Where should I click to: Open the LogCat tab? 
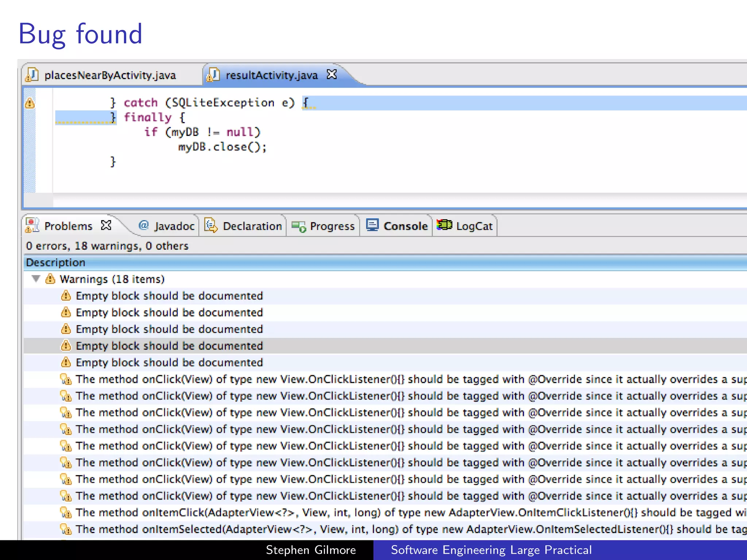point(465,226)
